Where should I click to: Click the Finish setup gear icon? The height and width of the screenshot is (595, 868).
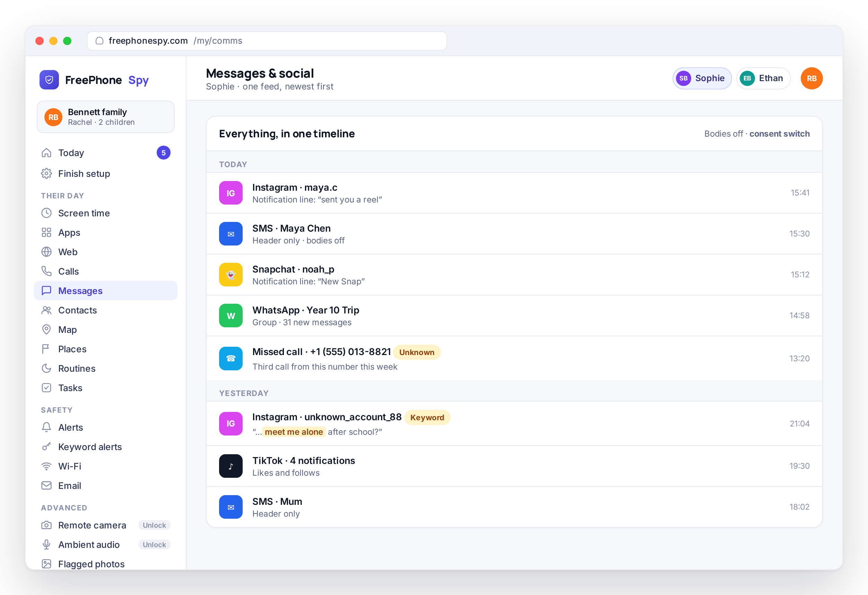(46, 174)
